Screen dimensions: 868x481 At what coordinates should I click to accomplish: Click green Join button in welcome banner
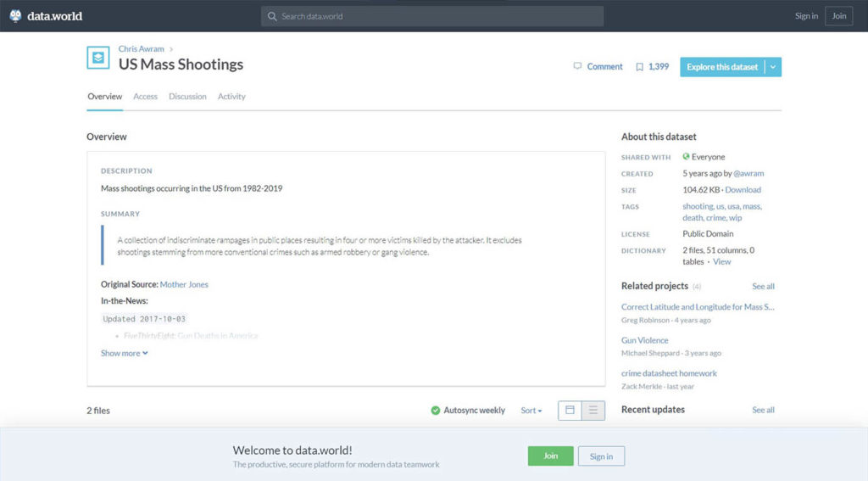[550, 456]
